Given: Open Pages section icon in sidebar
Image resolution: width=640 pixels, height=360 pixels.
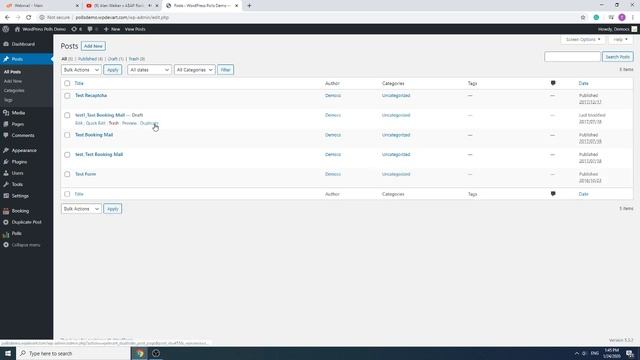Looking at the screenshot, I should (x=6, y=124).
